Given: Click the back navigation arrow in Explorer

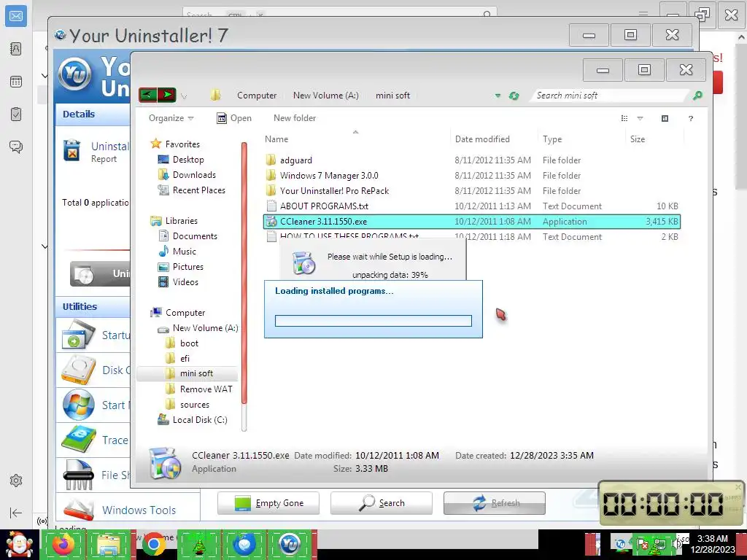Looking at the screenshot, I should (x=147, y=96).
